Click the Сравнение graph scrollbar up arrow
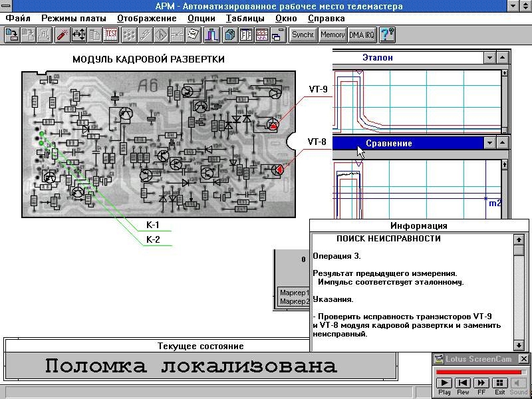This screenshot has width=532, height=399. 505,164
